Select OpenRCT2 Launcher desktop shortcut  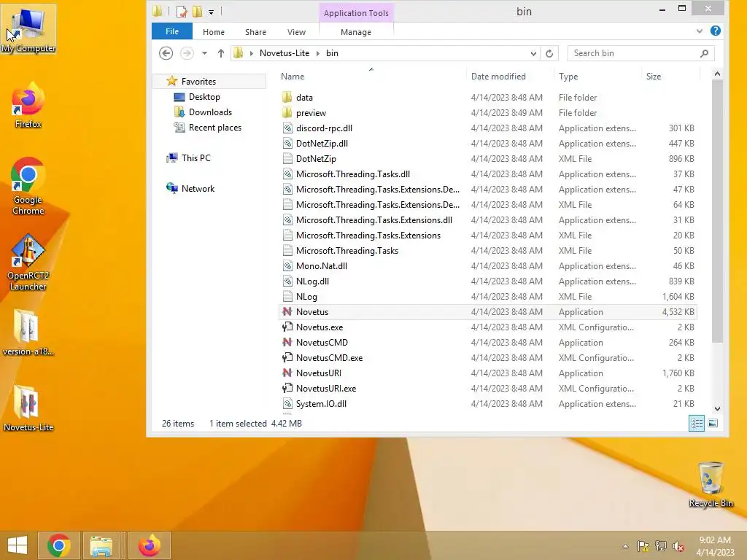28,262
